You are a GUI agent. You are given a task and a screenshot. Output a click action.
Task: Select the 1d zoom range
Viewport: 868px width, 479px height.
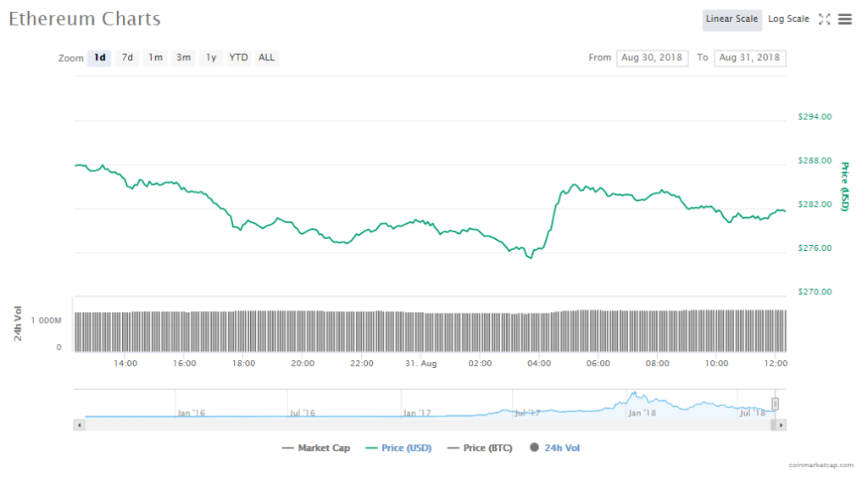coord(100,58)
